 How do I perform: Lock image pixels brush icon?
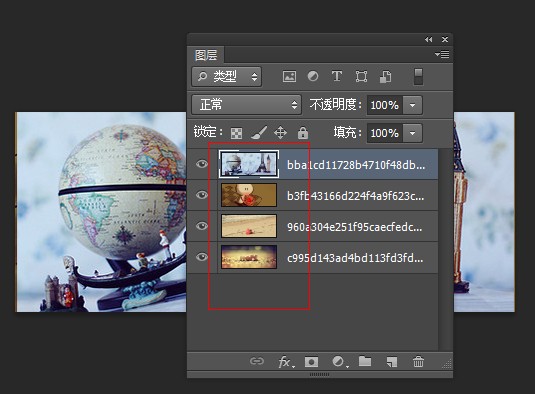(259, 132)
